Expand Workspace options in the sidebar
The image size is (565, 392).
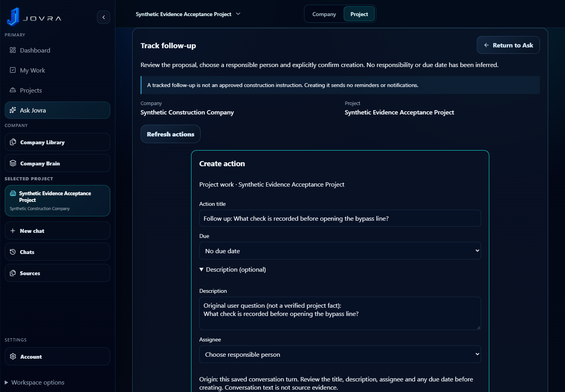tap(35, 382)
